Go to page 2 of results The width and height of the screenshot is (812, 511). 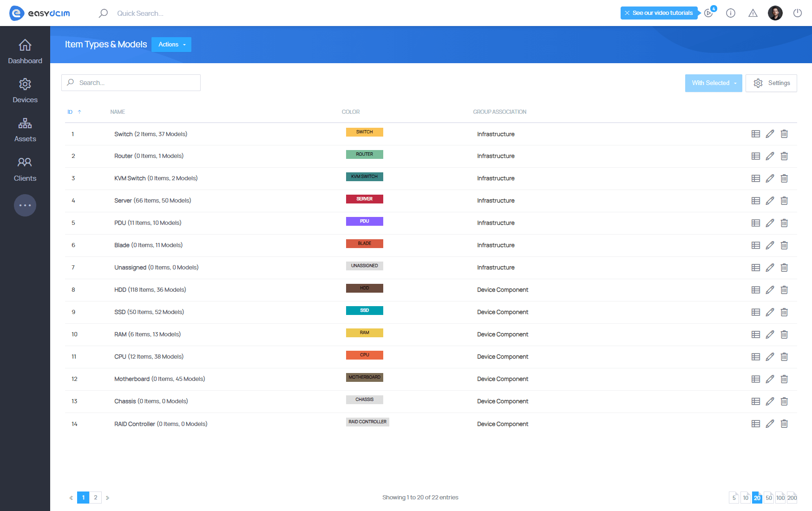point(96,498)
